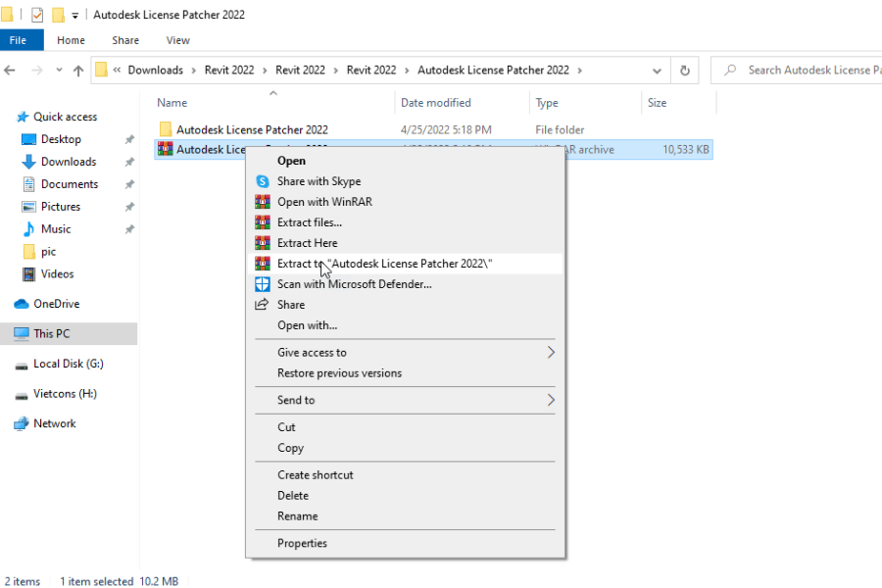This screenshot has width=882, height=588.
Task: Click the Refresh icon in address bar
Action: (685, 71)
